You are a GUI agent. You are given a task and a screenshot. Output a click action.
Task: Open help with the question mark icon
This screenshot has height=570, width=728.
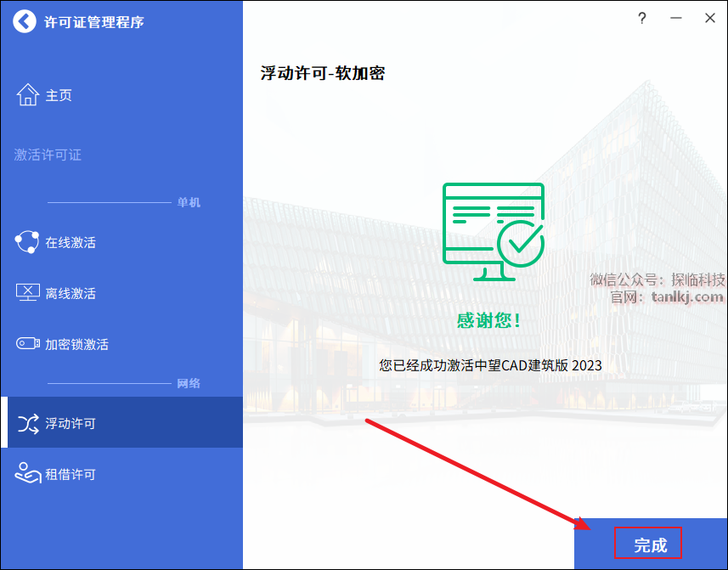click(641, 19)
